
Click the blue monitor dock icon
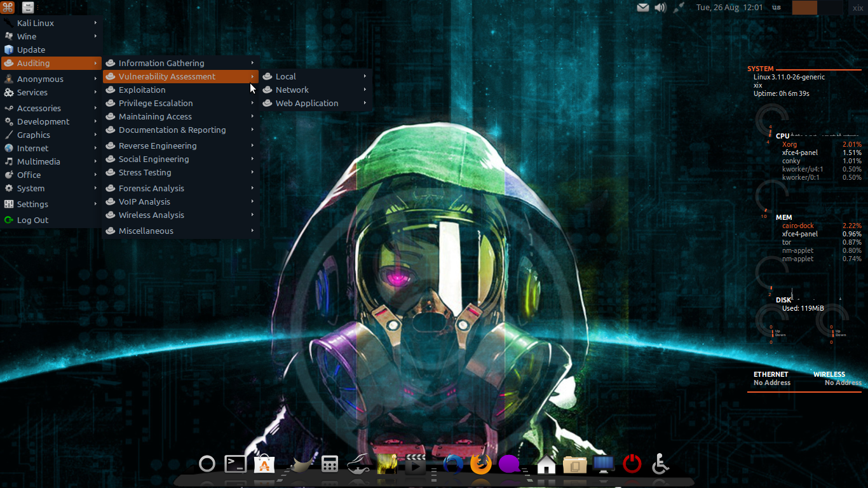[604, 465]
